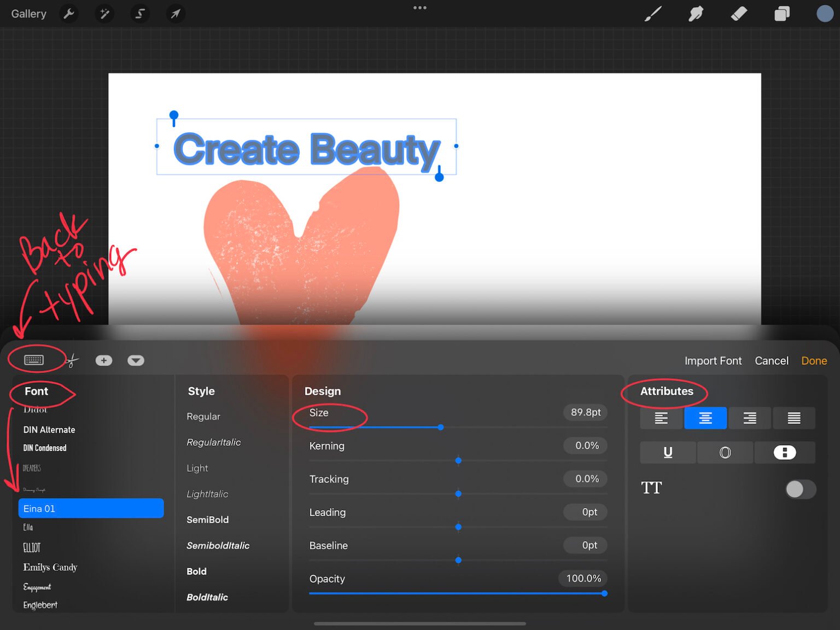Cancel the text editing
This screenshot has height=630, width=840.
click(x=772, y=361)
